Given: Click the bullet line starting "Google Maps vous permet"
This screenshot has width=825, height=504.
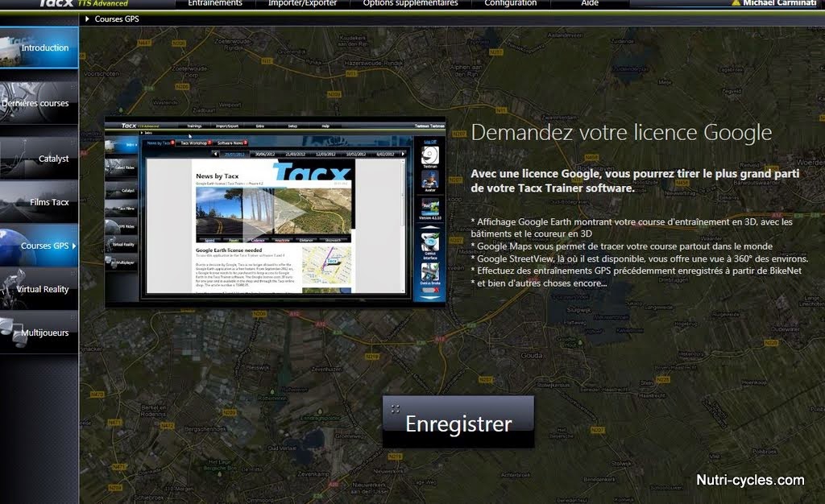Looking at the screenshot, I should (622, 246).
